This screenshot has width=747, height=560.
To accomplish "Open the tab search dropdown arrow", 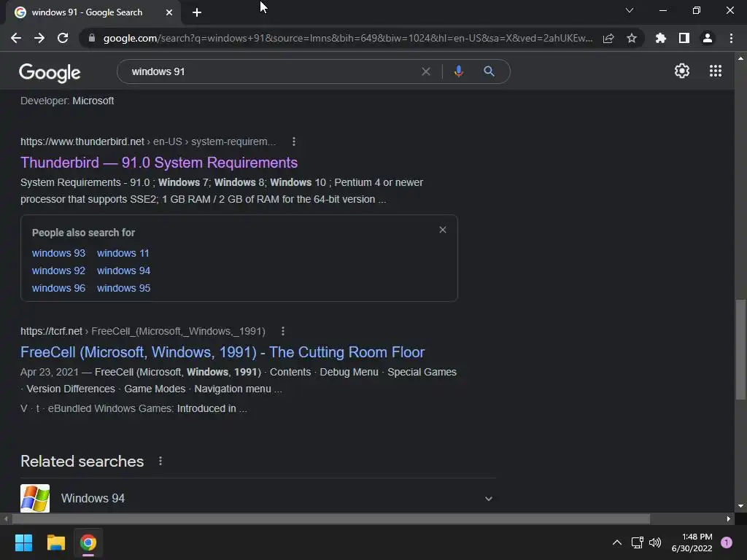I will (630, 10).
